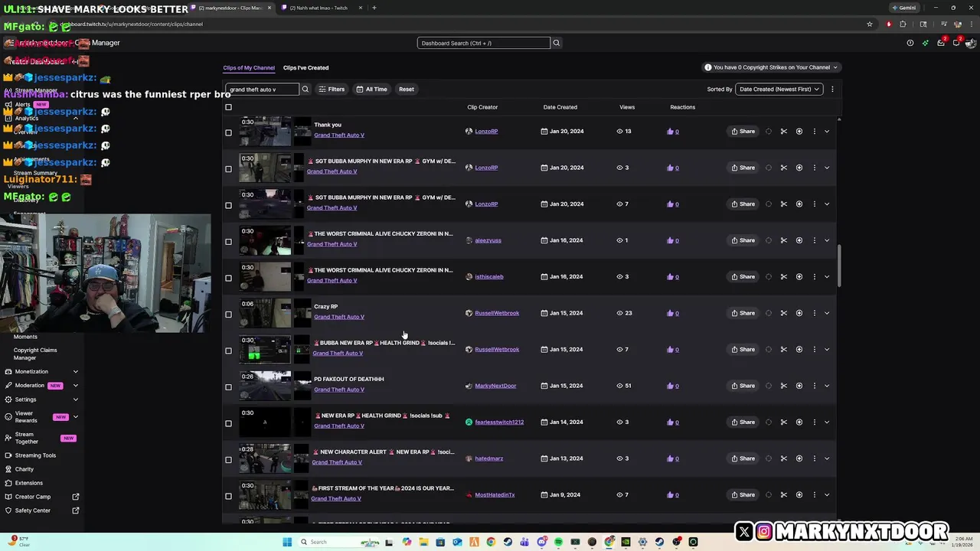Screen dimensions: 980x551
Task: Click the All Time date range button
Action: tap(371, 89)
